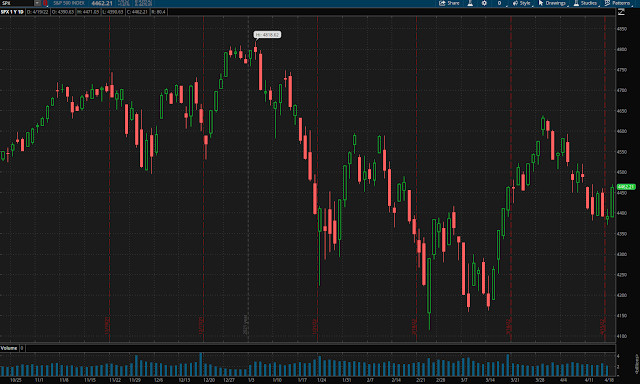Click the H: 4471.03 high value

click(x=89, y=12)
